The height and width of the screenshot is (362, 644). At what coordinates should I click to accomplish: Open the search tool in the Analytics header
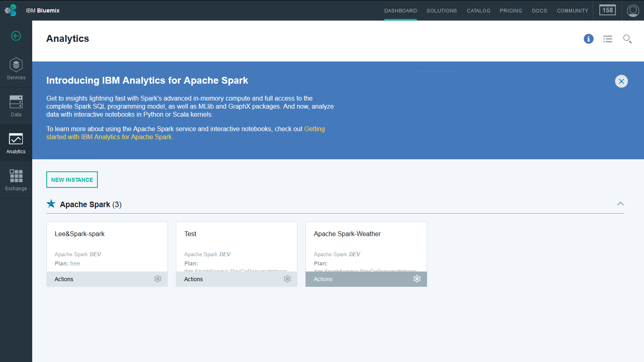(627, 39)
